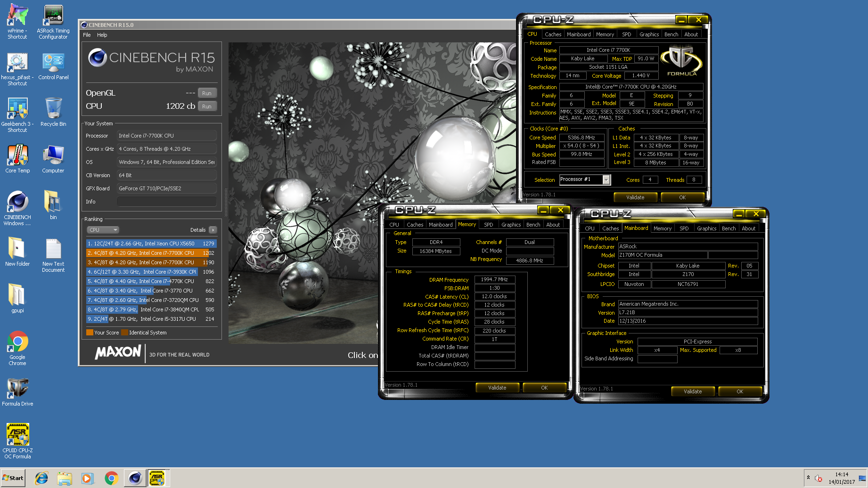This screenshot has width=868, height=488.
Task: Click Validate in Mainboard CPU-Z window
Action: [693, 391]
